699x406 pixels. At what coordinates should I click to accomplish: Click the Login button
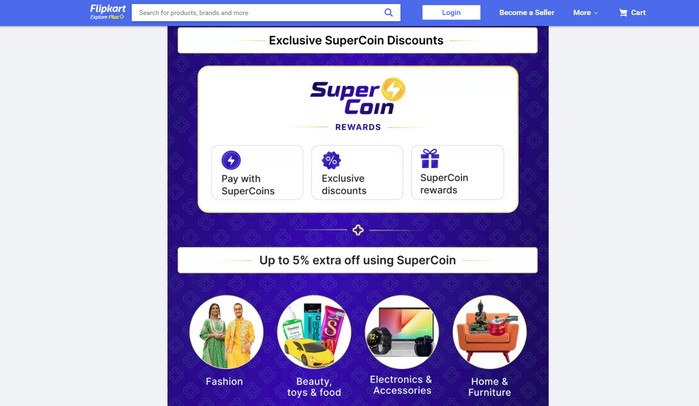click(x=451, y=13)
